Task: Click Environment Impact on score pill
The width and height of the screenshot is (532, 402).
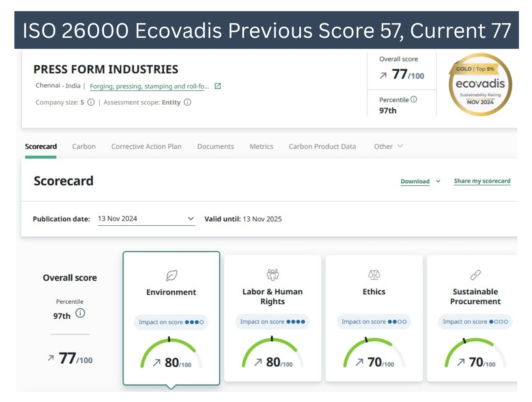Action: click(171, 322)
